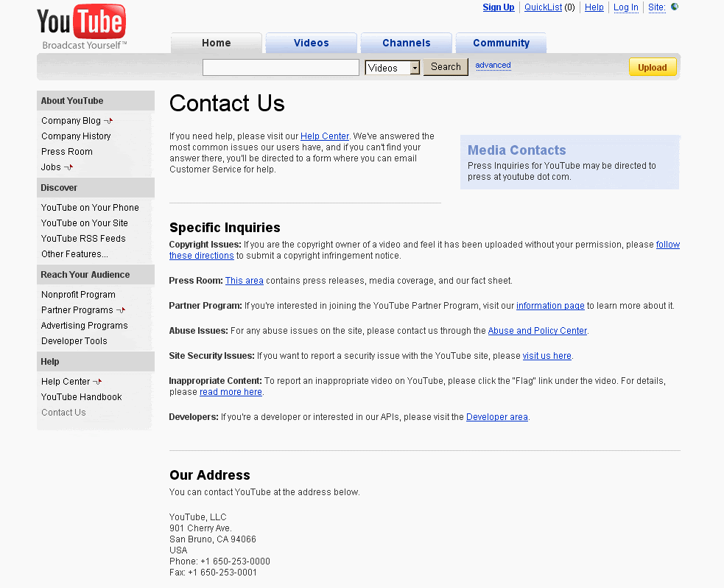The width and height of the screenshot is (724, 588).
Task: Open the Videos search type dropdown
Action: coord(415,68)
